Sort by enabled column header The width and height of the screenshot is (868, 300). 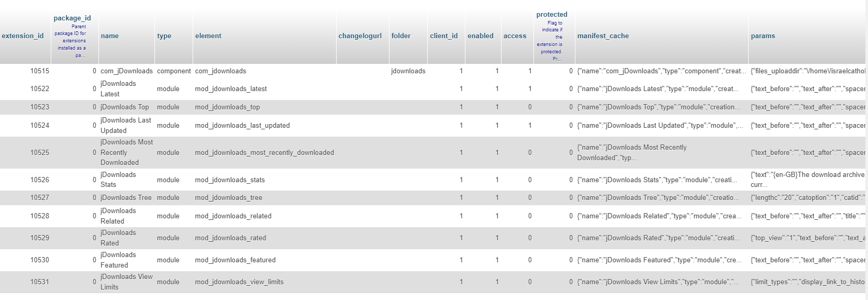[481, 36]
